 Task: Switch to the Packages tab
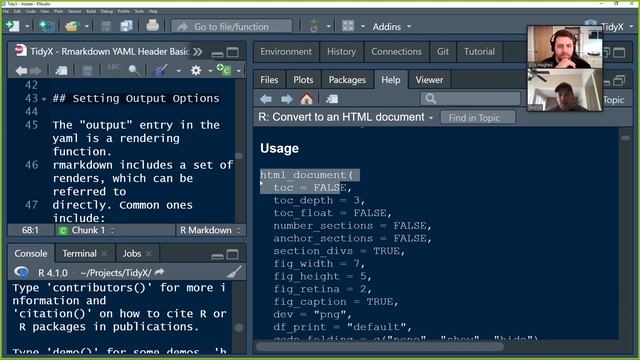coord(347,80)
